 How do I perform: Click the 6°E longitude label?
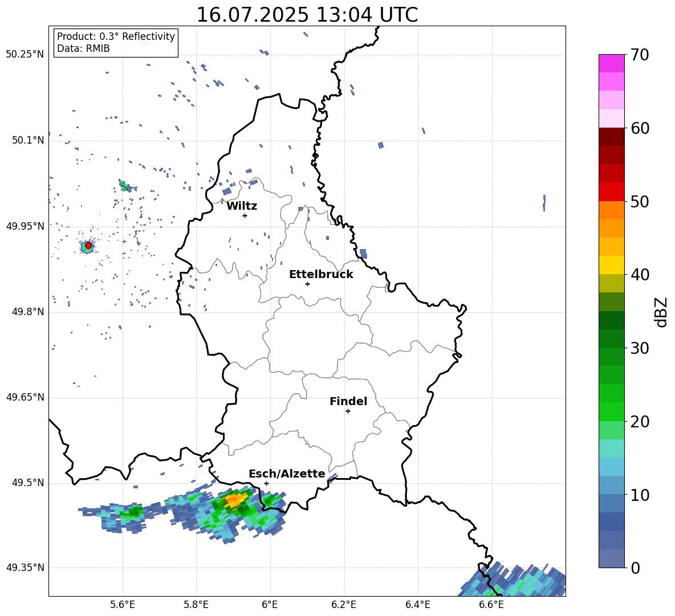(270, 605)
